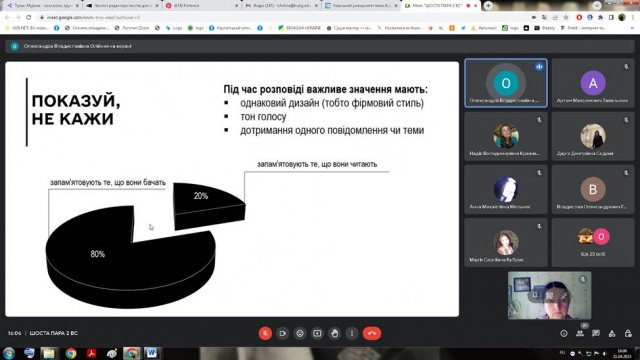The image size is (640, 360).
Task: Click the present now screen icon
Action: click(317, 333)
